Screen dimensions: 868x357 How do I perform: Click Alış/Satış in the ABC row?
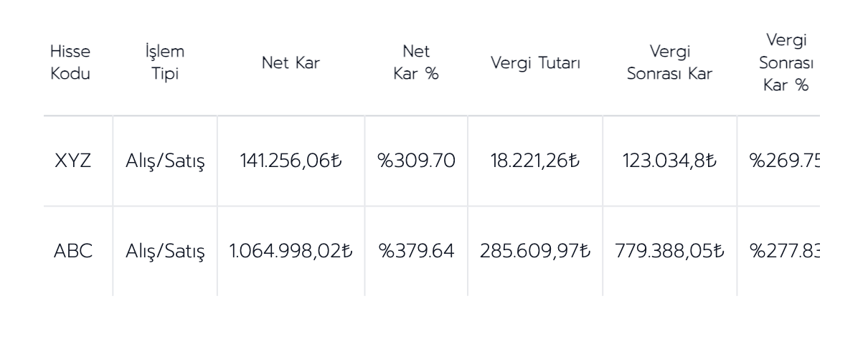tap(165, 251)
